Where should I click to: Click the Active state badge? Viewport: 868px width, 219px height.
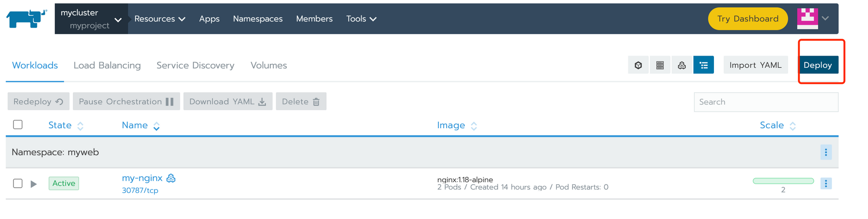coord(64,183)
